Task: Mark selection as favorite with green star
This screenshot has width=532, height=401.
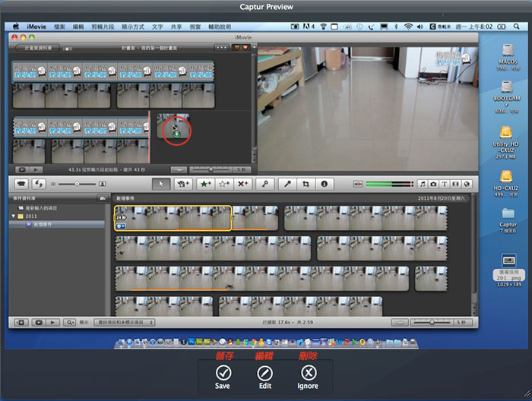Action: 206,184
